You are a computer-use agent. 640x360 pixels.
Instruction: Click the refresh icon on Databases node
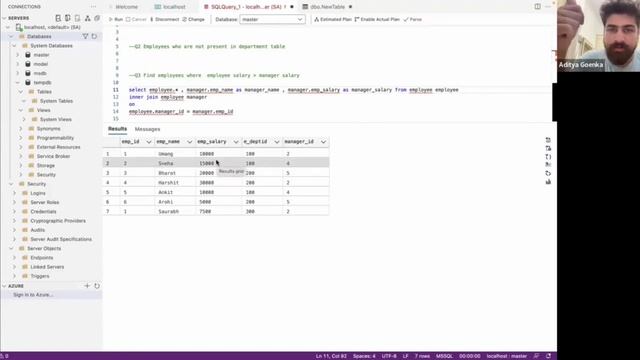click(x=94, y=36)
